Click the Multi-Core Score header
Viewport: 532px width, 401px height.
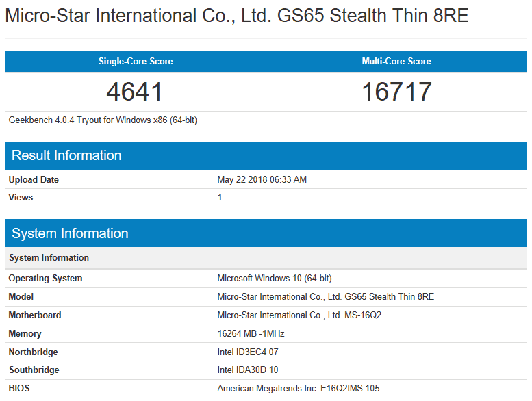tap(396, 62)
